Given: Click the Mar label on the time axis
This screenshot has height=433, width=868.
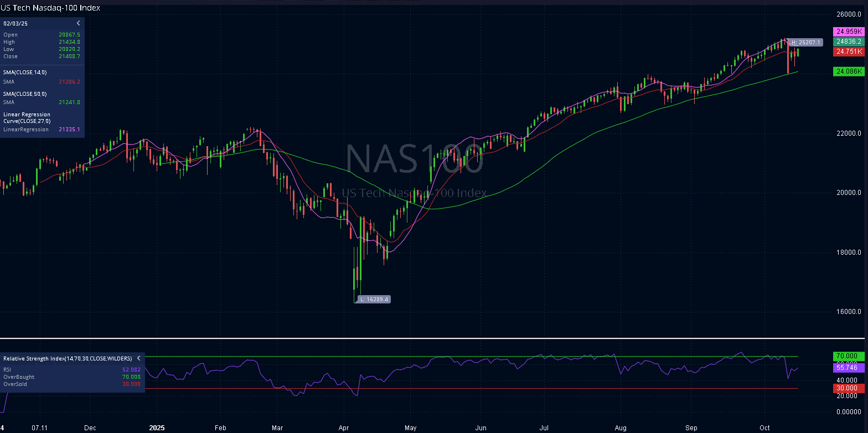Looking at the screenshot, I should pyautogui.click(x=278, y=427).
